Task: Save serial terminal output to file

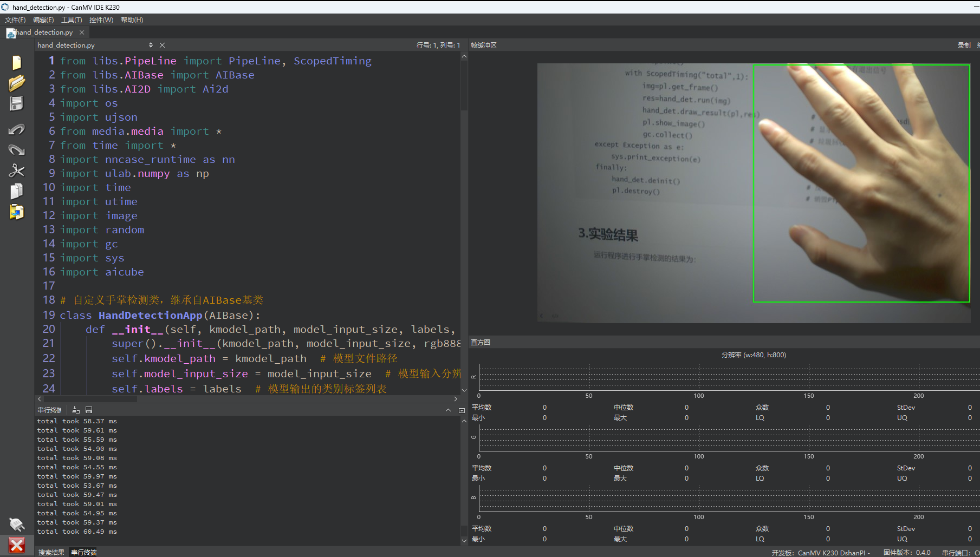Action: coord(89,410)
